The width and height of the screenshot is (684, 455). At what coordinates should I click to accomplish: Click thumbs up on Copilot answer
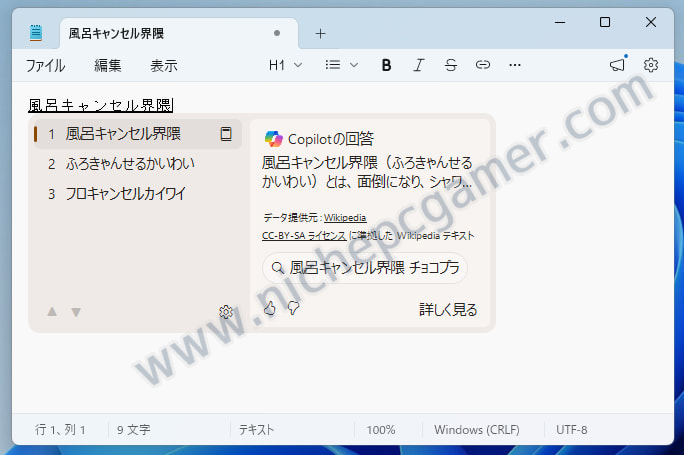pyautogui.click(x=269, y=309)
